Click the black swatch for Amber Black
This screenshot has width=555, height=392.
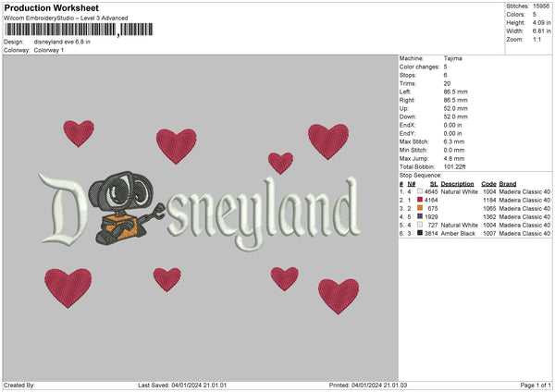tap(420, 233)
